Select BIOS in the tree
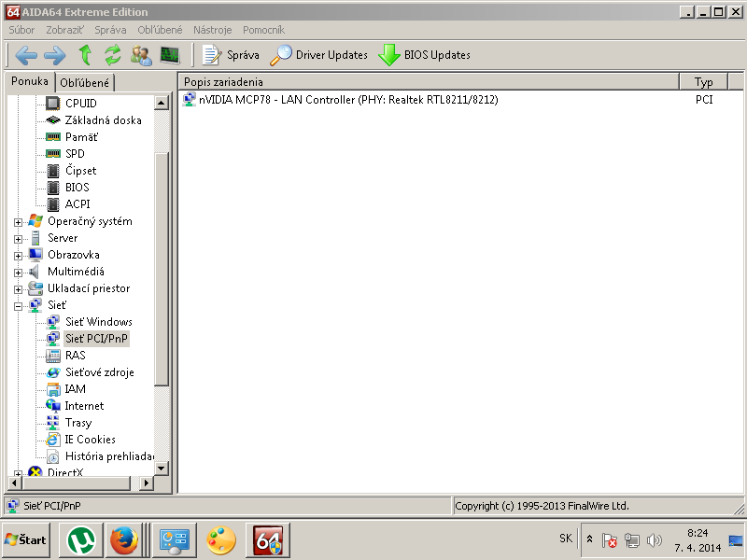This screenshot has height=560, width=747. pyautogui.click(x=78, y=188)
